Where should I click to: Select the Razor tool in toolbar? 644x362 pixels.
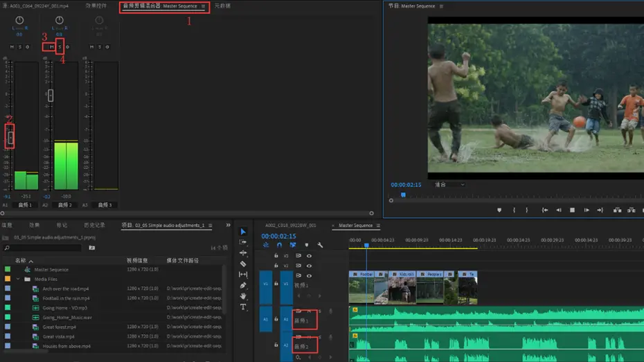(243, 264)
